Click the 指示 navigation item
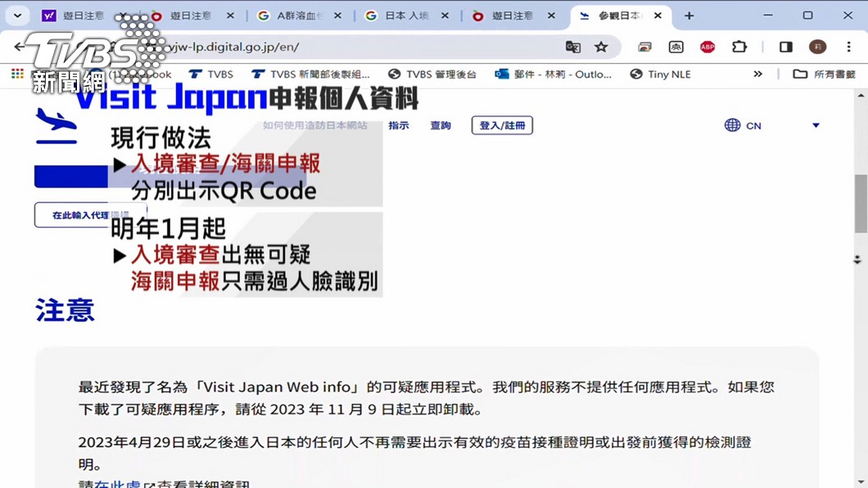Viewport: 868px width, 488px height. (399, 125)
